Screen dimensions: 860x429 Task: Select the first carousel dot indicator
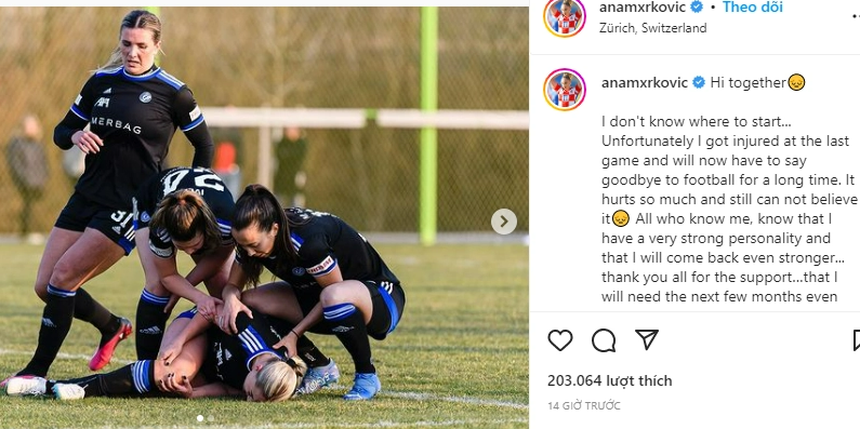[200, 419]
